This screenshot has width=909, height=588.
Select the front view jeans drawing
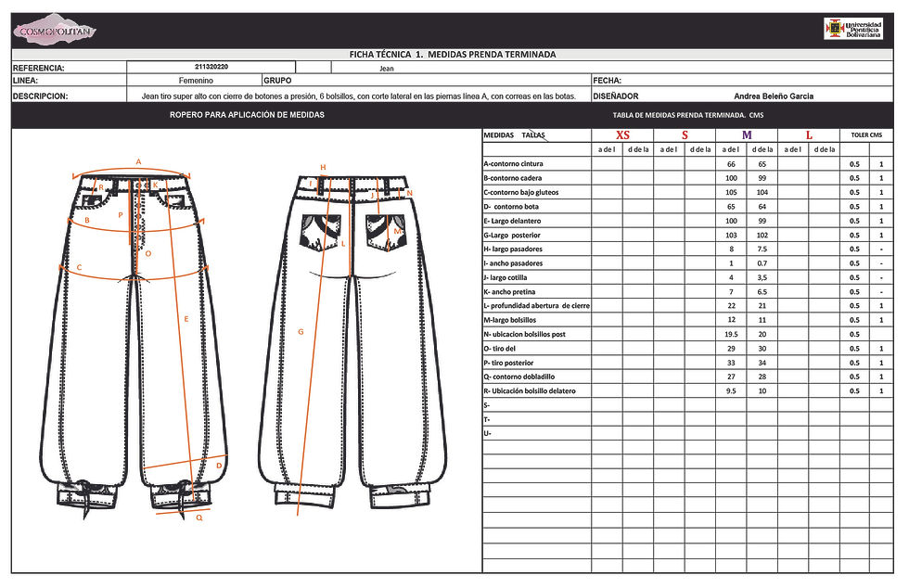pos(134,342)
